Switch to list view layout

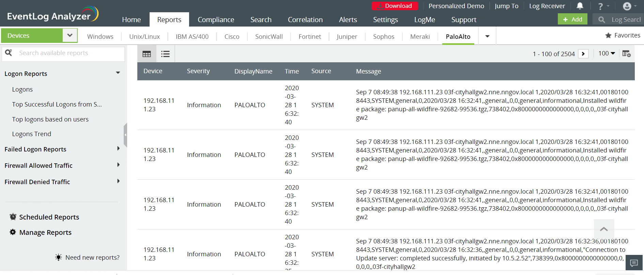166,54
